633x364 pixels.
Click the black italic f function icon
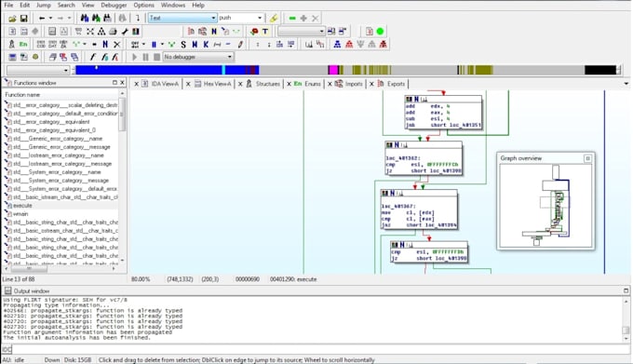click(x=93, y=57)
